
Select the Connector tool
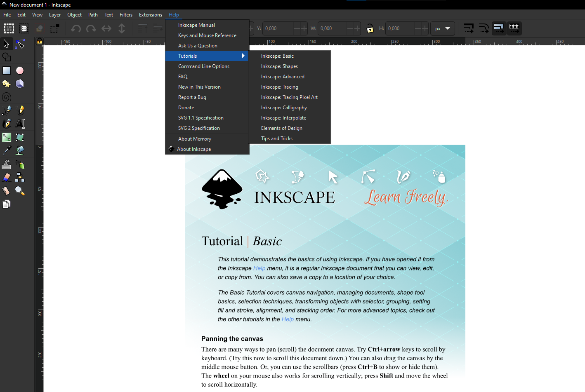point(20,177)
